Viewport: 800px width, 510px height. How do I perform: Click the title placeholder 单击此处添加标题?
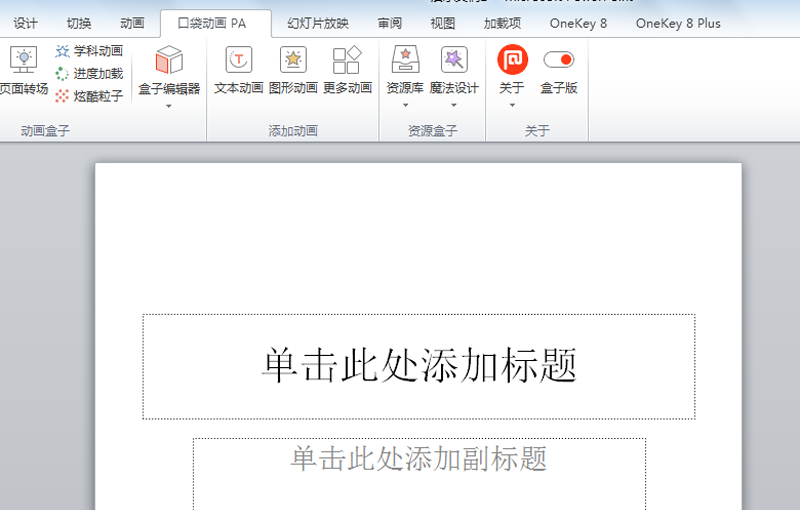pos(419,367)
